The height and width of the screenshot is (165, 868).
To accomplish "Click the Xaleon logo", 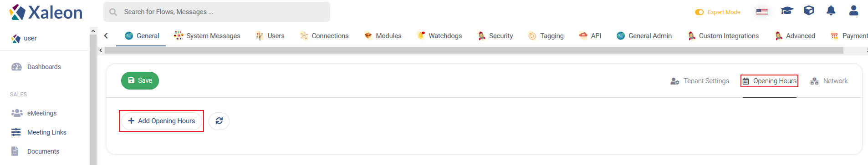I will (46, 12).
